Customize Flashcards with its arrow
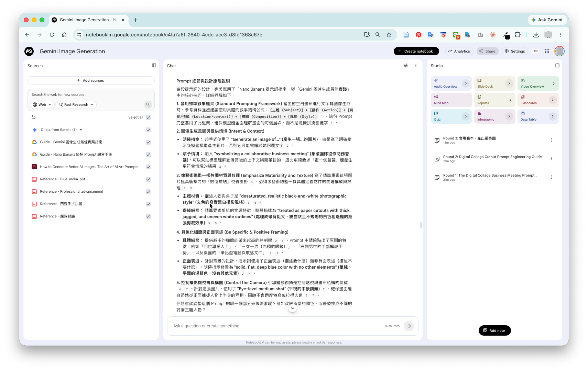Viewport: 588px width, 371px height. pyautogui.click(x=553, y=100)
